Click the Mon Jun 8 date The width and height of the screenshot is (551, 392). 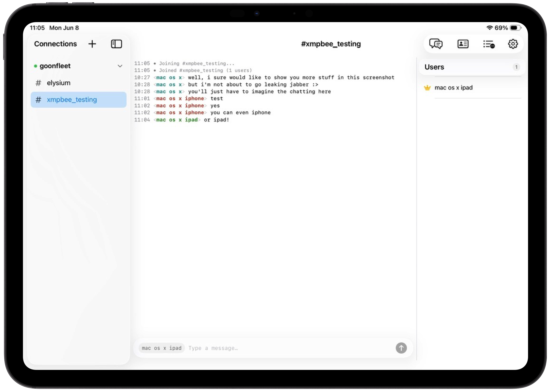pos(64,28)
